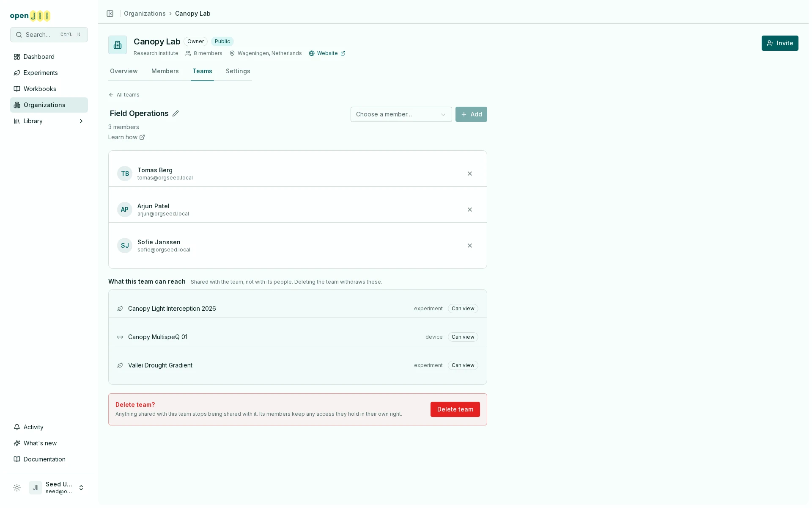Screen dimensions: 812x508
Task: Remove Sofie Janssen from team
Action: point(470,246)
